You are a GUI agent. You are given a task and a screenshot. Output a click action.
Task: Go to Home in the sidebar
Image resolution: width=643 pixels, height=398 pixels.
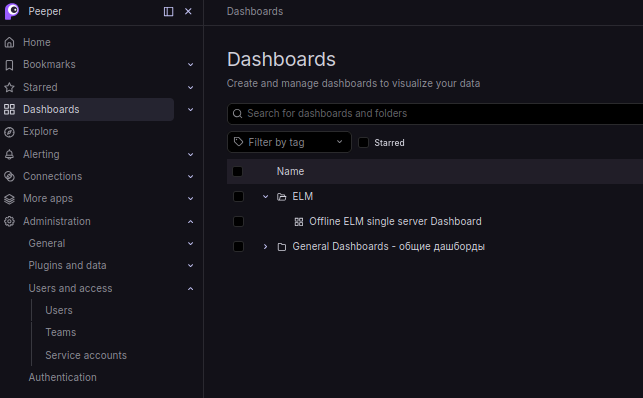[36, 42]
